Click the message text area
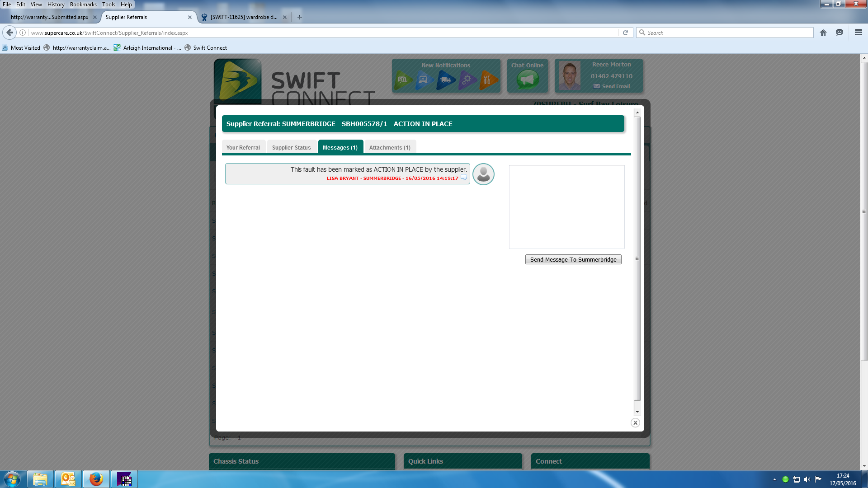This screenshot has width=868, height=488. [x=566, y=207]
